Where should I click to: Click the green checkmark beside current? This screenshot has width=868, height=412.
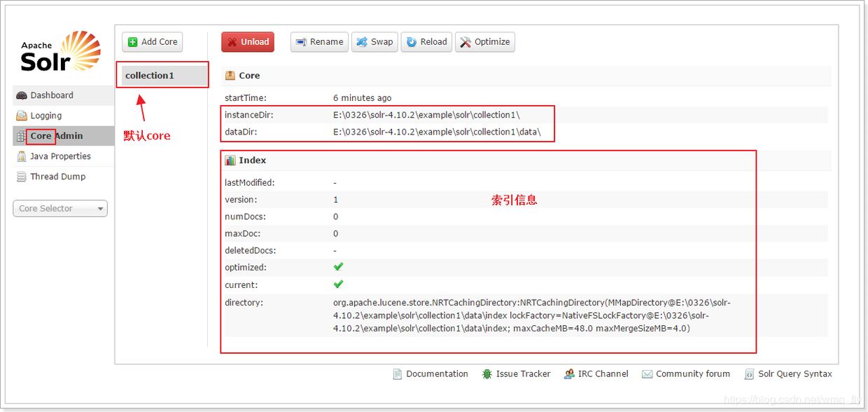[x=338, y=284]
